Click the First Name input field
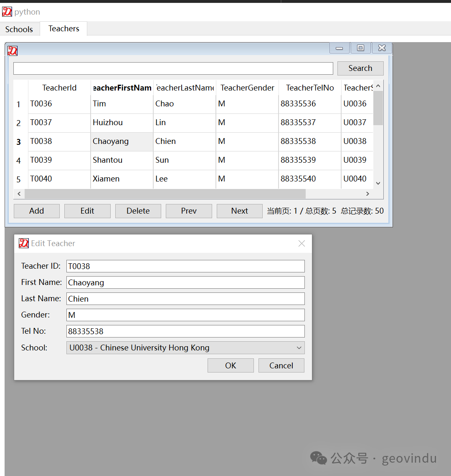Image resolution: width=451 pixels, height=476 pixels. (x=185, y=282)
